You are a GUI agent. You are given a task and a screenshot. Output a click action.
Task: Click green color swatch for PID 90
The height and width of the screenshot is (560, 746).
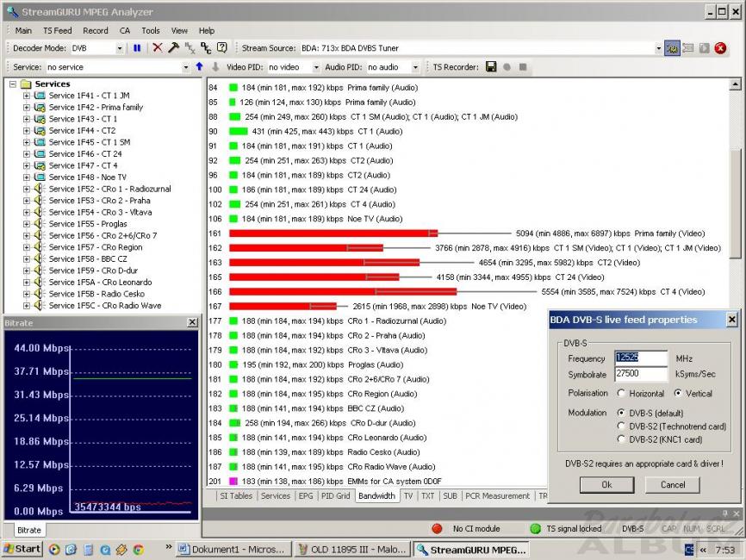coord(239,131)
